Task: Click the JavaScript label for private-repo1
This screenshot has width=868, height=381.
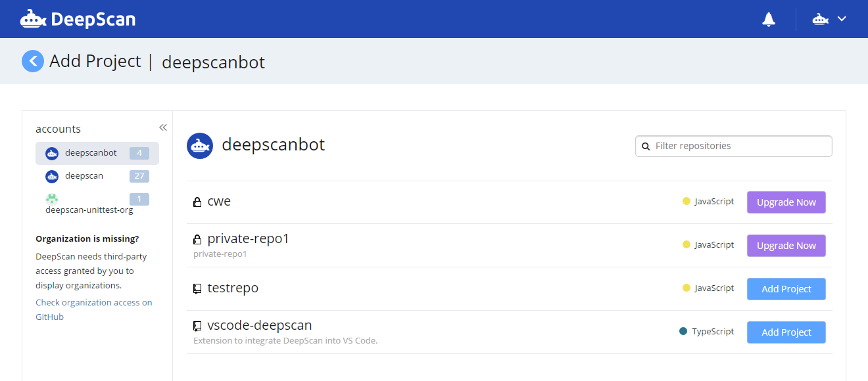Action: coord(714,245)
